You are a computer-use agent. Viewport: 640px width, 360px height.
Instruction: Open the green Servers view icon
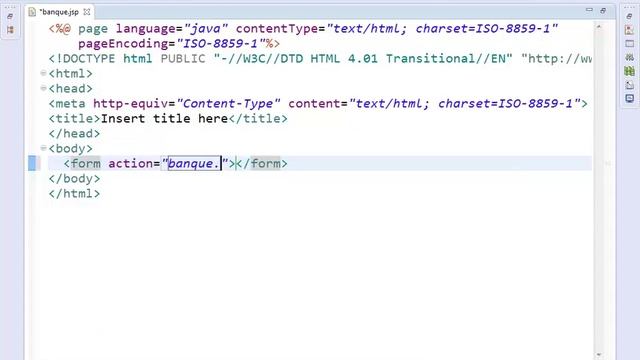[629, 71]
